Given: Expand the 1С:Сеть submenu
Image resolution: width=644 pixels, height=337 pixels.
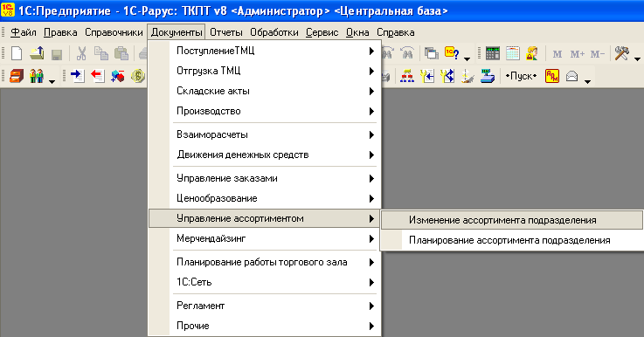Looking at the screenshot, I should pyautogui.click(x=265, y=282).
